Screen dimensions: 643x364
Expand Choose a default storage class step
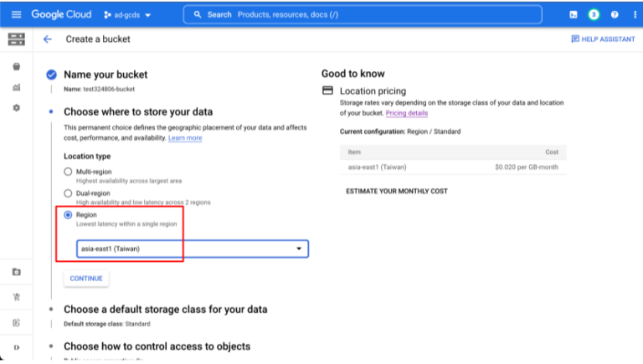coord(165,309)
